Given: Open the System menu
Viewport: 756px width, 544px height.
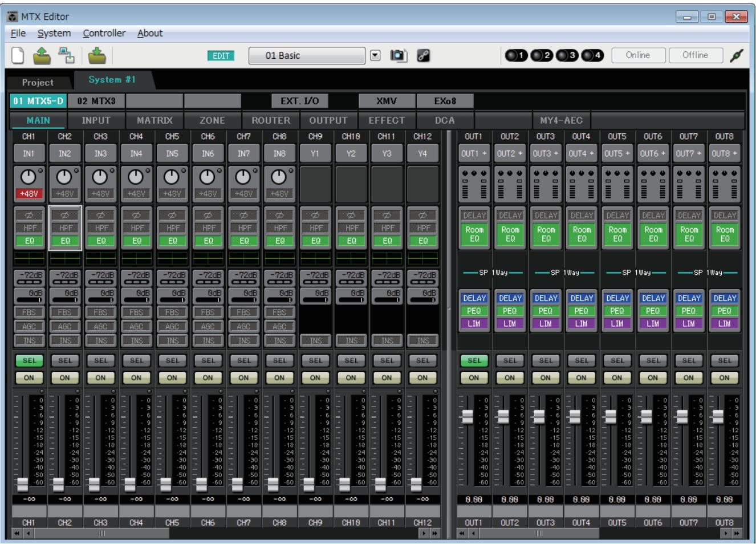Looking at the screenshot, I should coord(54,33).
